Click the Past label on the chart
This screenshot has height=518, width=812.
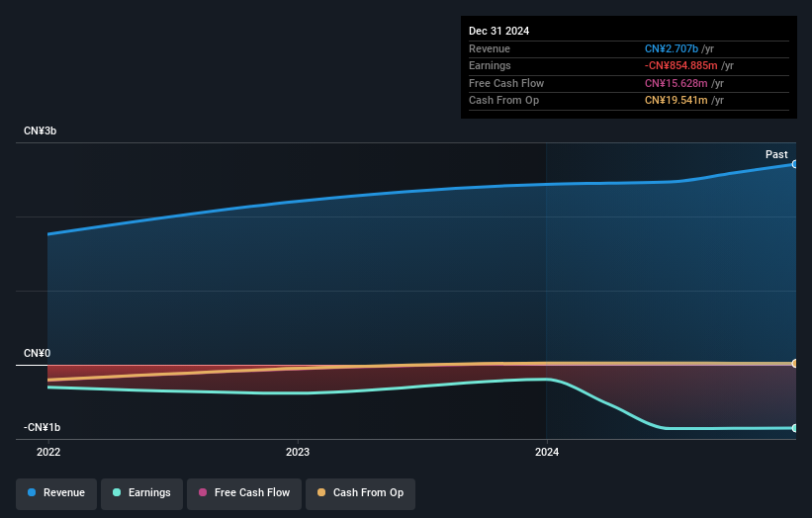click(776, 154)
